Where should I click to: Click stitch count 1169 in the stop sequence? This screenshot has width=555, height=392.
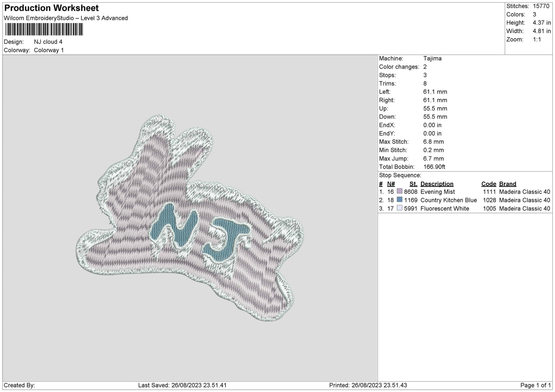(411, 200)
